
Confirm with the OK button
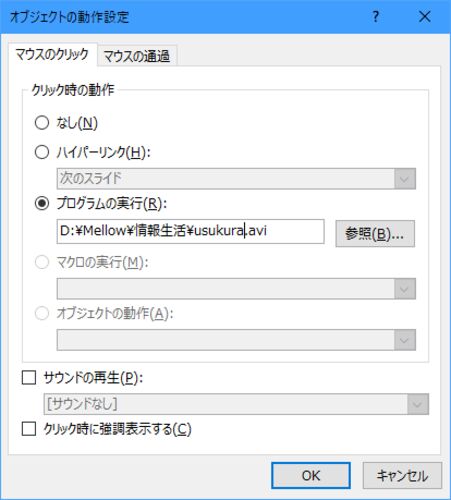click(311, 476)
